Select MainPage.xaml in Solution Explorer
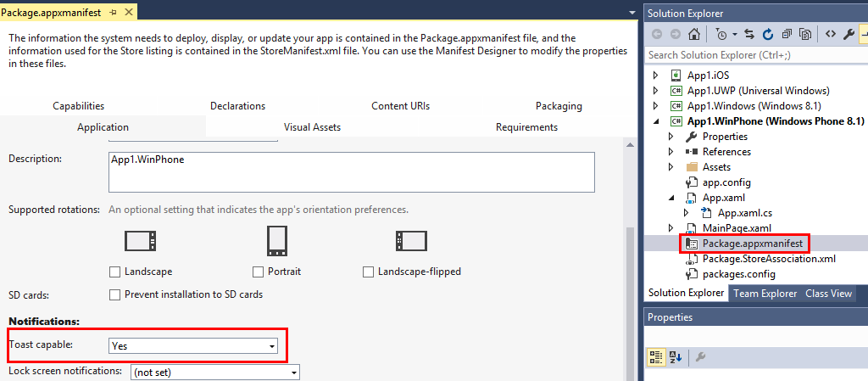Screen dimensions: 868x381 click(x=737, y=228)
